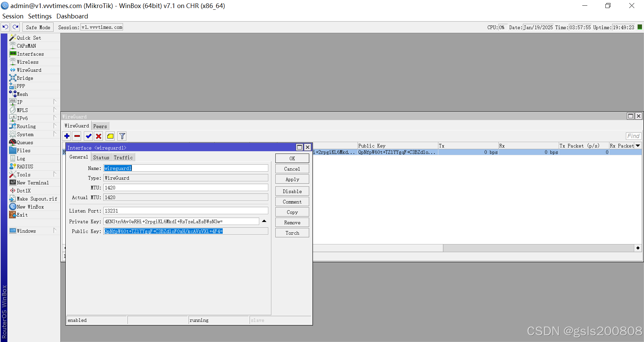Click Public Key column header

[397, 146]
